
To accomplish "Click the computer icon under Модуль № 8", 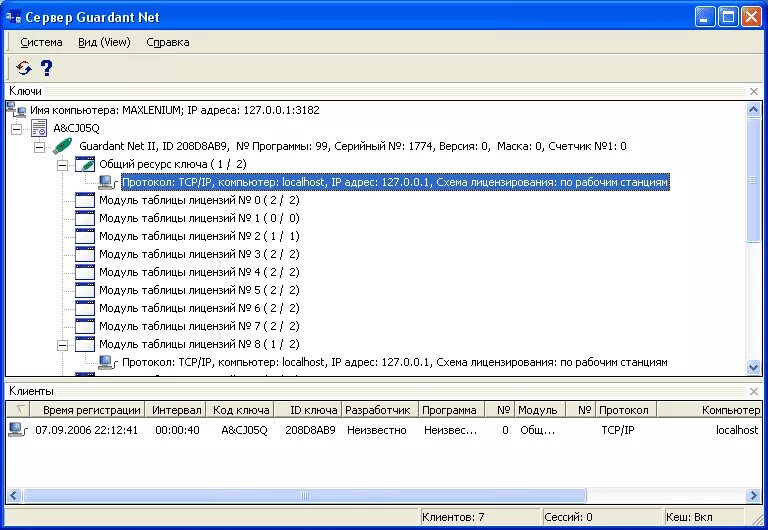I will tap(108, 362).
